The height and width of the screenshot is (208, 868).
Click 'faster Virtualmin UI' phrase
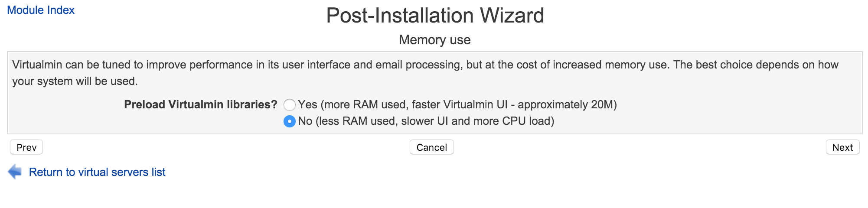pyautogui.click(x=460, y=105)
